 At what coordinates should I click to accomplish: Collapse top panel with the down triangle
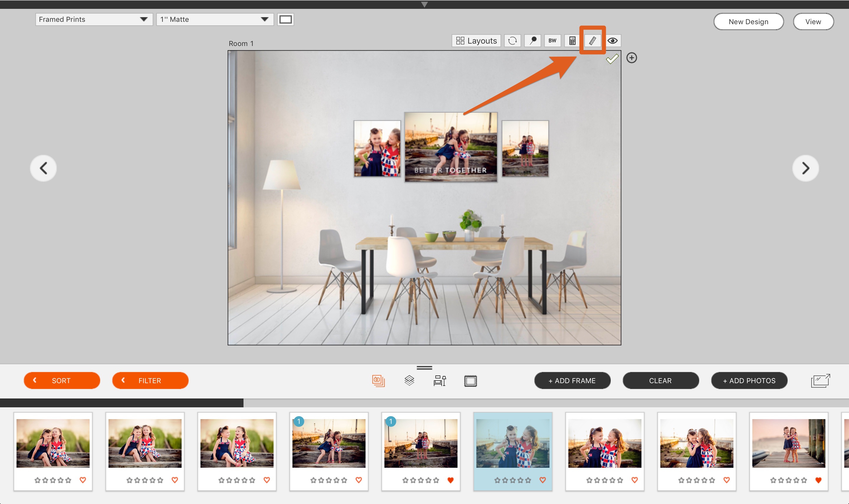tap(424, 4)
